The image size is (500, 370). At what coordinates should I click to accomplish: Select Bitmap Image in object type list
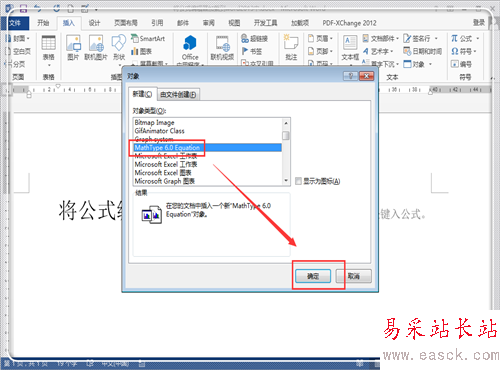tap(207, 122)
